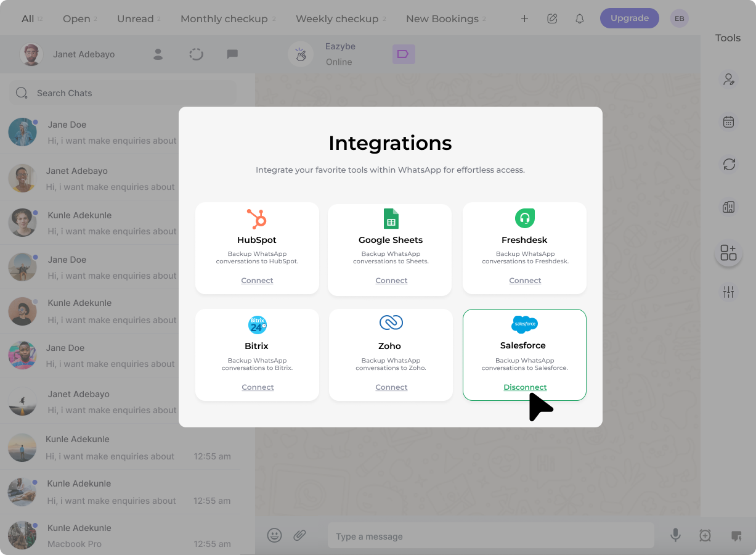Open the calendar scheduler tool in sidebar
Viewport: 756px width, 555px height.
click(728, 121)
